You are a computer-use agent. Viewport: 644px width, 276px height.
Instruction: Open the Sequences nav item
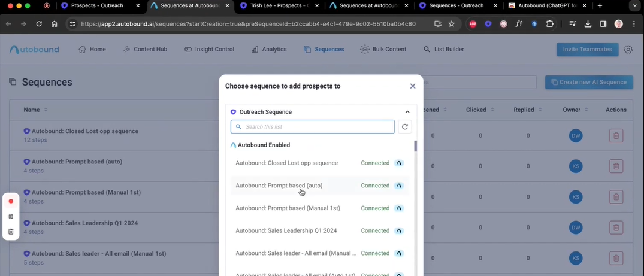tap(324, 49)
